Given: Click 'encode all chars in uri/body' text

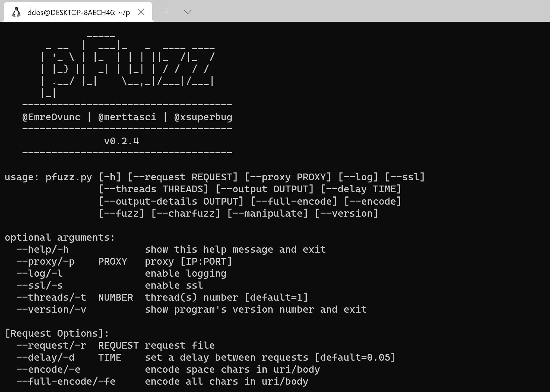Looking at the screenshot, I should point(227,382).
